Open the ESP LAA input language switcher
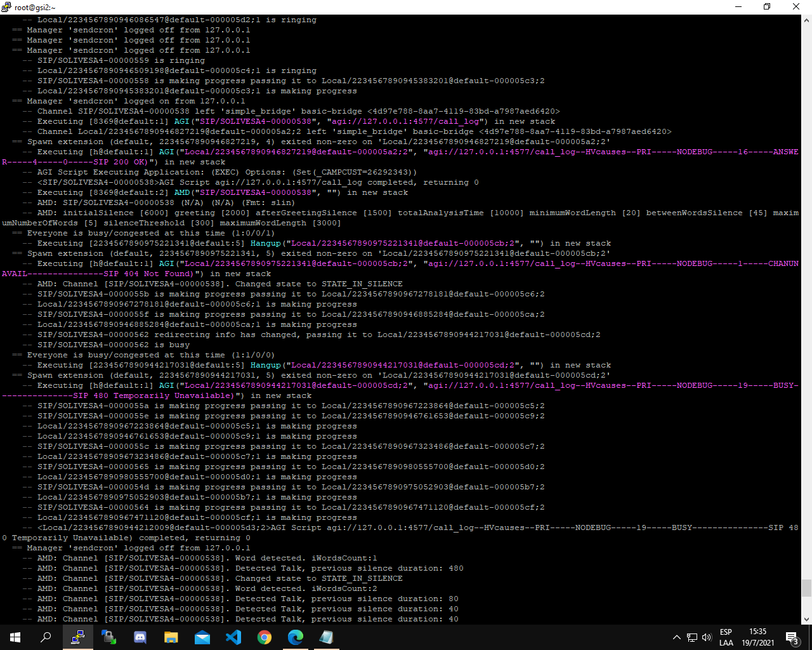 click(x=726, y=637)
